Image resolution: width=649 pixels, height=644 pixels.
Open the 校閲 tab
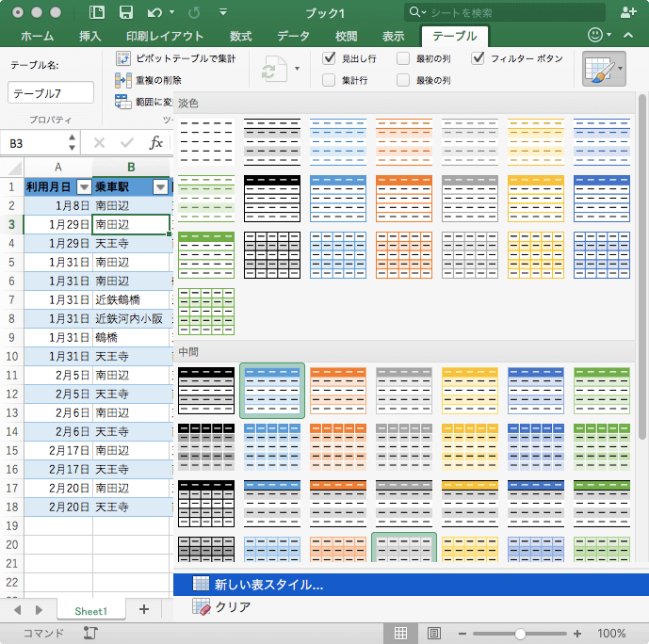[346, 37]
